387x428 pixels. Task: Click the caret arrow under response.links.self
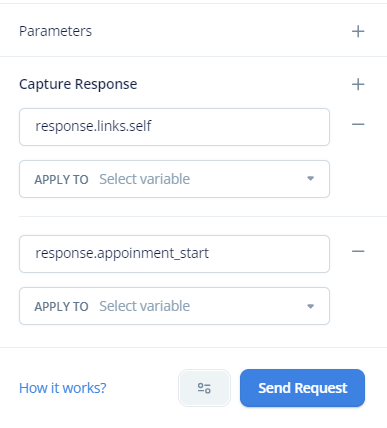pyautogui.click(x=310, y=179)
